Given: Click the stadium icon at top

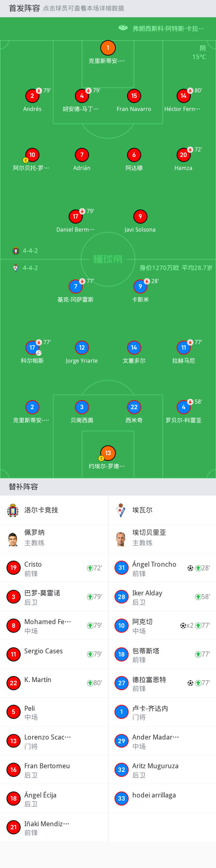Looking at the screenshot, I should pos(123,28).
